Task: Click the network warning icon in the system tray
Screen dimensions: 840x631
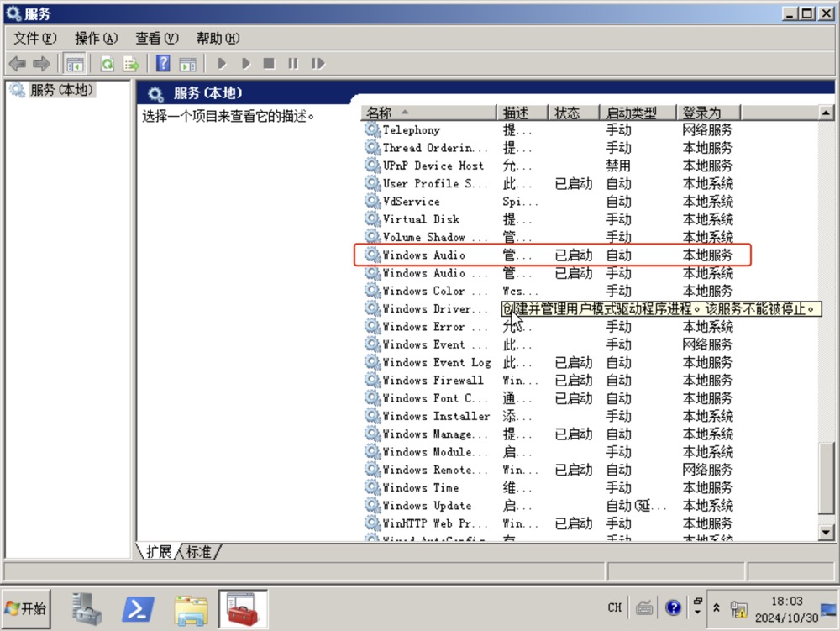Action: pos(738,609)
